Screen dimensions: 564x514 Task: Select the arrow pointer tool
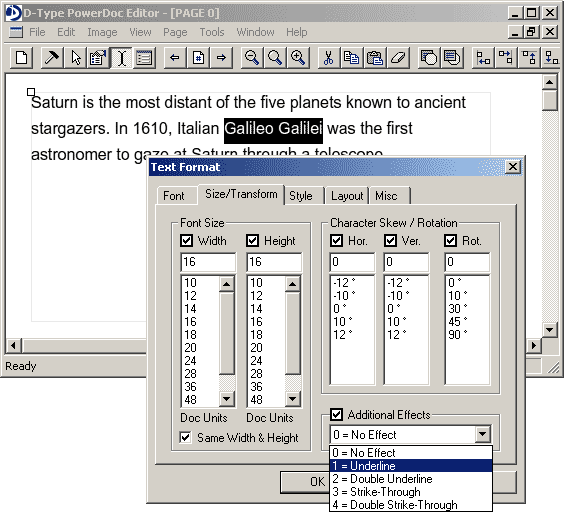75,58
